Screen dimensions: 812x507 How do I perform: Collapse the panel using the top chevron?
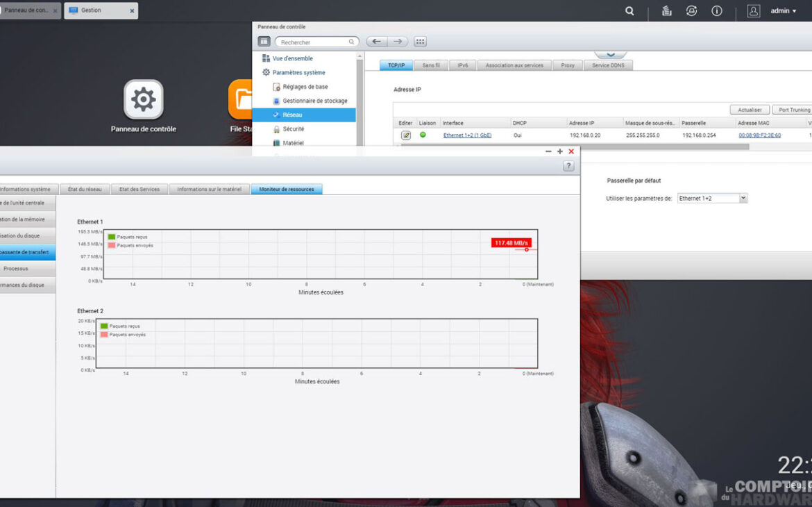(x=610, y=53)
